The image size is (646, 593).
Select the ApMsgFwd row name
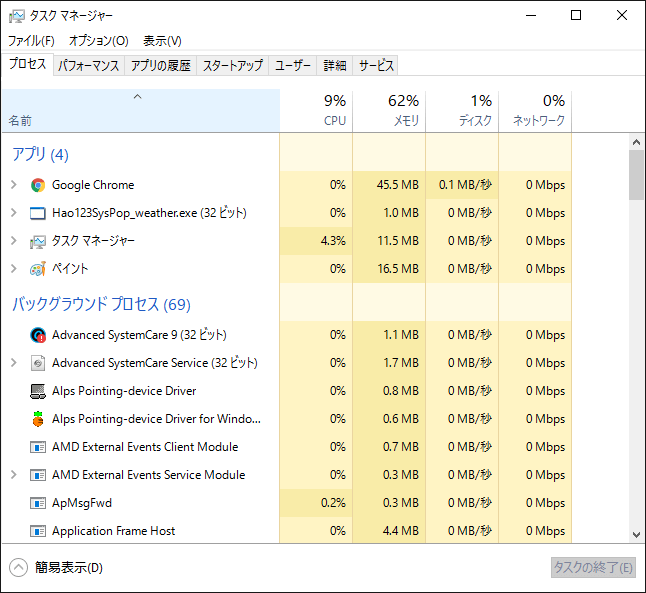click(82, 503)
